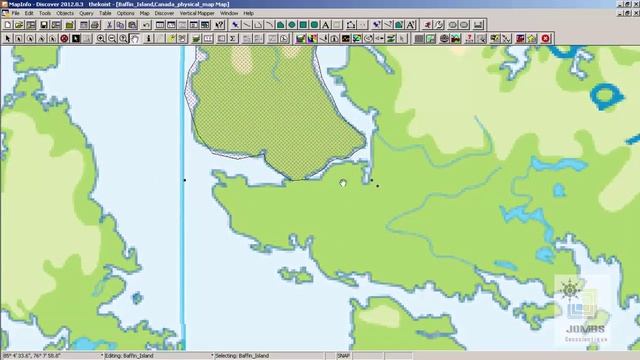Select the Ellipse drawing tool
The height and width of the screenshot is (360, 640).
point(292,25)
